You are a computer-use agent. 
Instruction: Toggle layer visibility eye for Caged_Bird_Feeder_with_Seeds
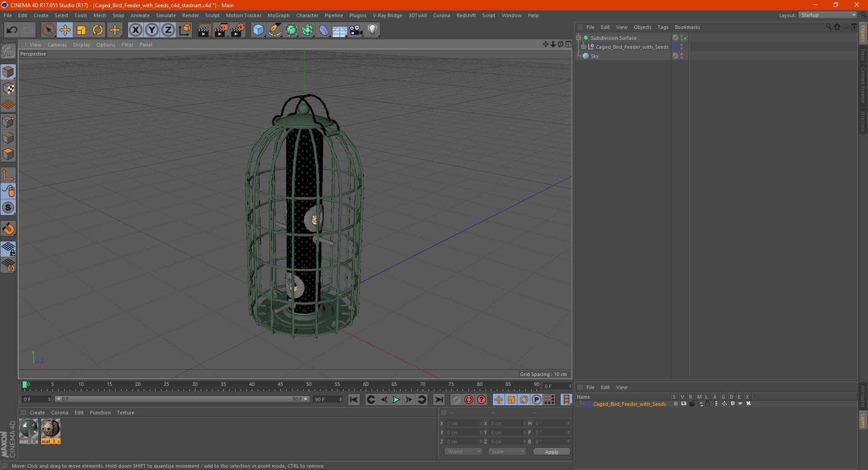click(x=684, y=404)
